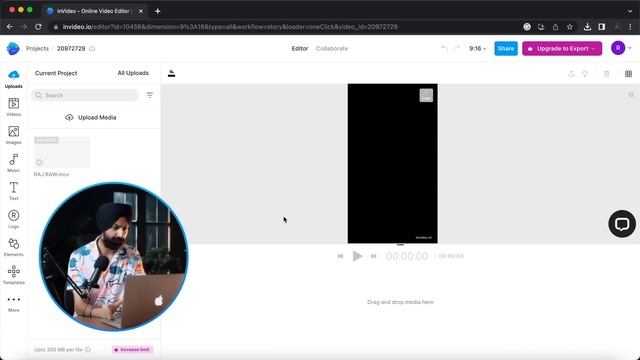Open the Elements sidebar panel
This screenshot has width=640, height=360.
tap(13, 247)
